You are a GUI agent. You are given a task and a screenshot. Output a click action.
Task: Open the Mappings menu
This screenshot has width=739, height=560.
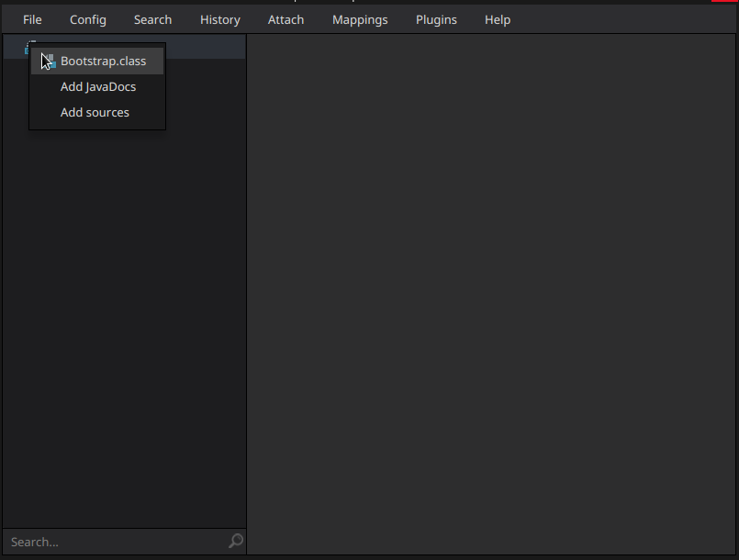click(x=360, y=19)
